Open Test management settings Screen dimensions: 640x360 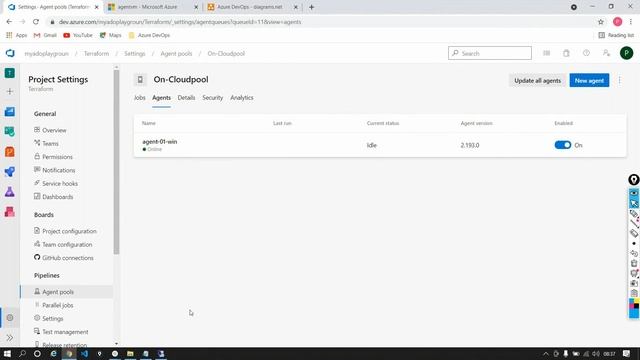click(65, 332)
